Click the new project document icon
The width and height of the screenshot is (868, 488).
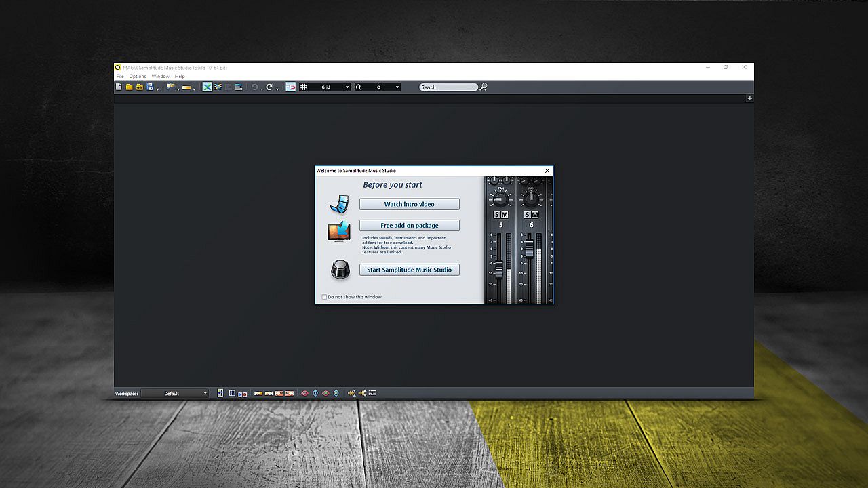click(x=119, y=87)
